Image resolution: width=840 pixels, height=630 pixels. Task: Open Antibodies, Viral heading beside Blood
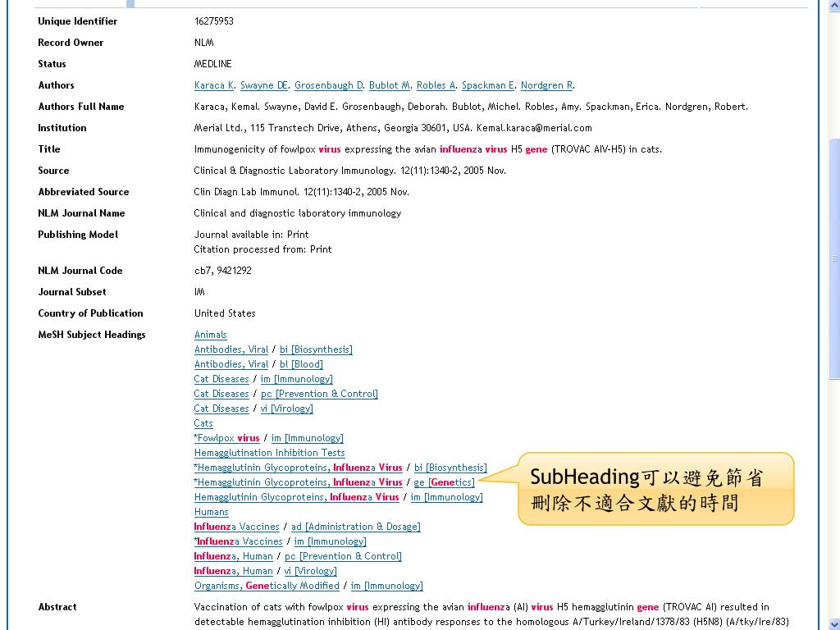tap(231, 364)
